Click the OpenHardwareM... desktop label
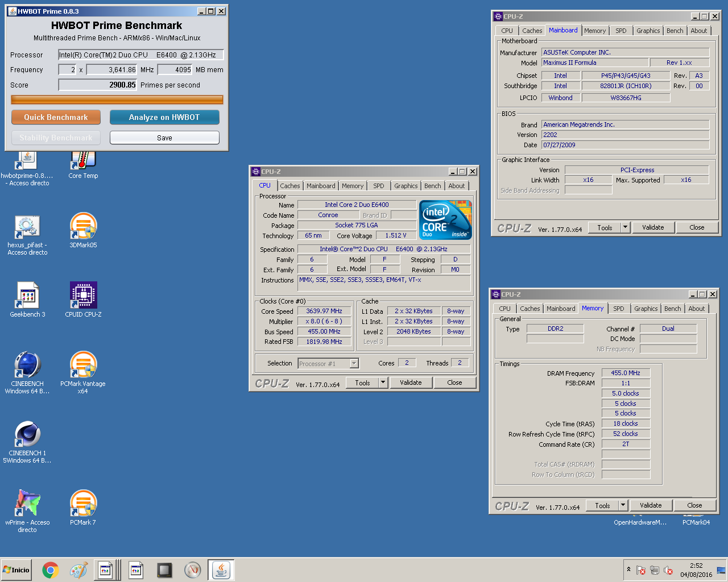 tap(640, 522)
